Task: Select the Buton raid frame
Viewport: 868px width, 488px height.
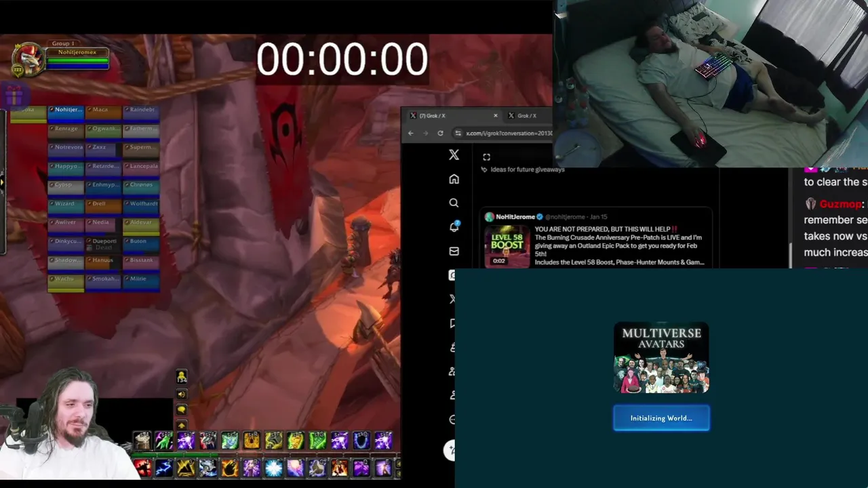Action: [x=141, y=244]
